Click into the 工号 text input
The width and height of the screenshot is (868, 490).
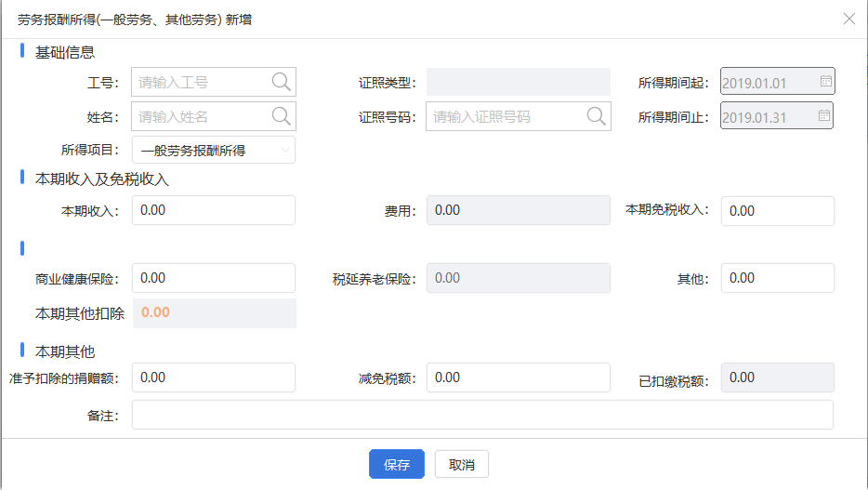point(202,82)
